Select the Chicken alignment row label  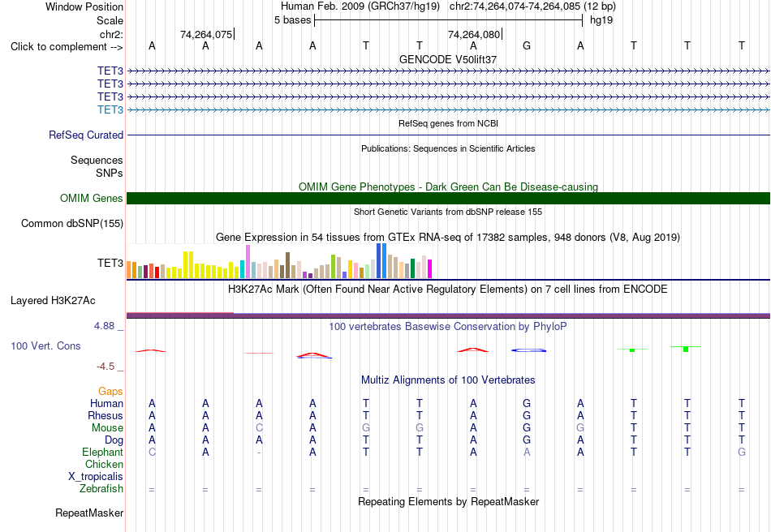[104, 464]
